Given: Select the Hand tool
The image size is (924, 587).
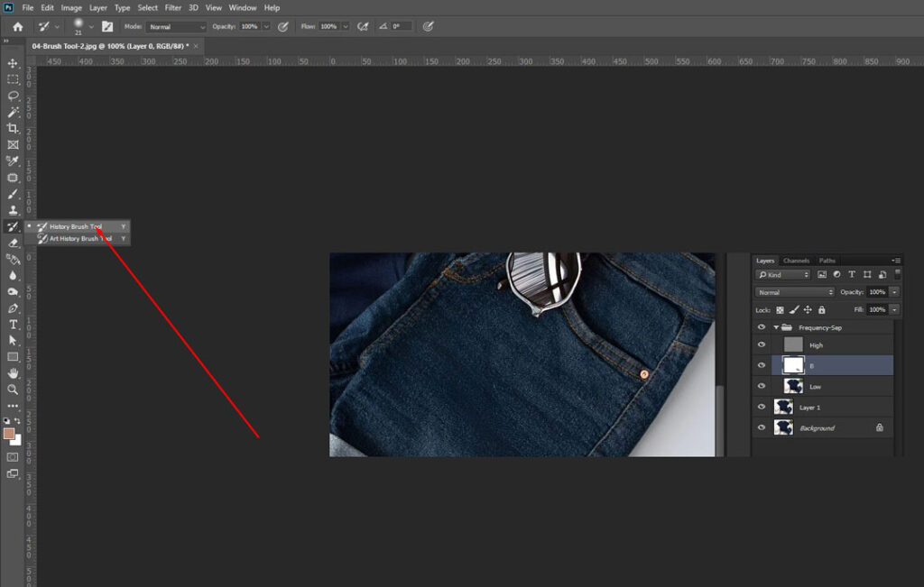Looking at the screenshot, I should (13, 373).
